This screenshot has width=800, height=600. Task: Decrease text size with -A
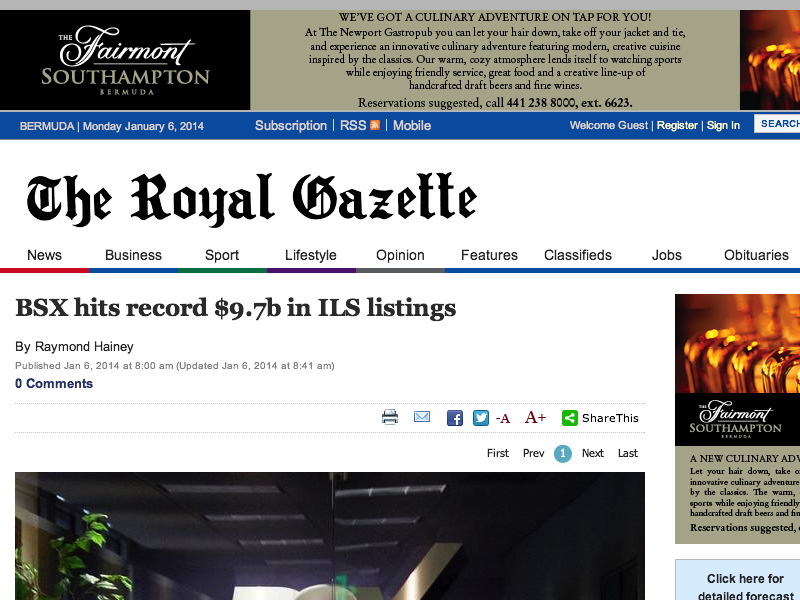point(503,418)
